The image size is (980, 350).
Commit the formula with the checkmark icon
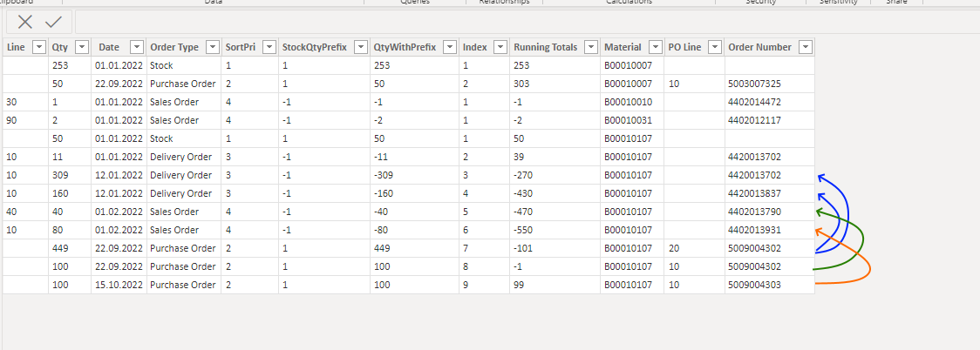point(54,22)
